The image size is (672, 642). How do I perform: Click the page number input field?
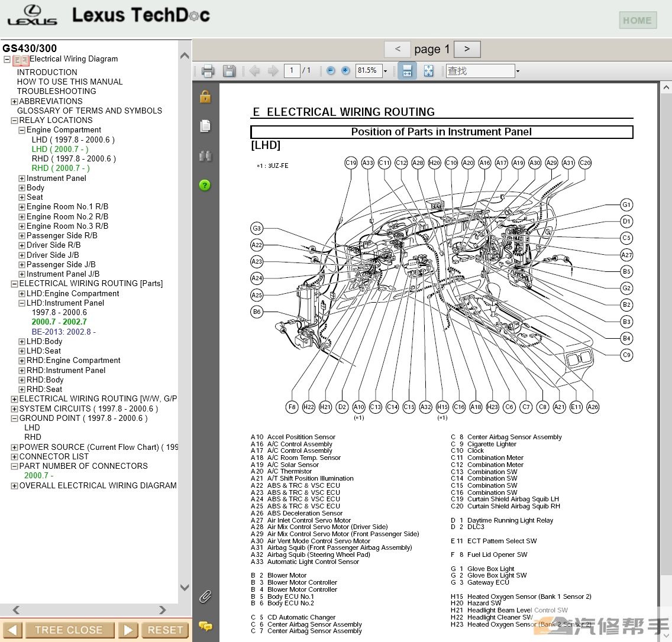tap(292, 71)
